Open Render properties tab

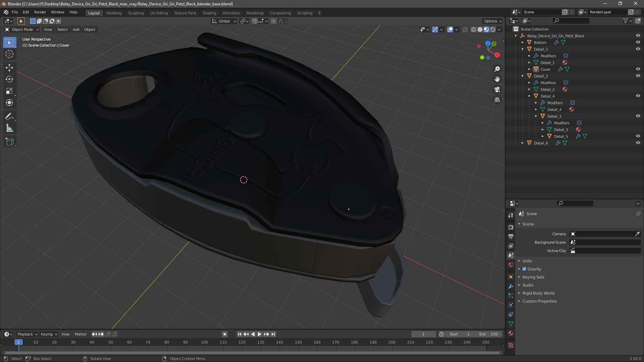tap(511, 227)
